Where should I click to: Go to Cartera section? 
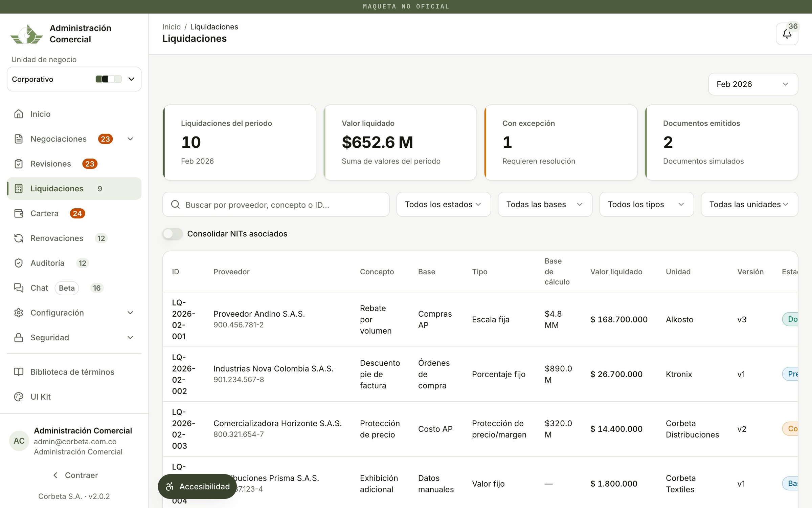[74, 213]
